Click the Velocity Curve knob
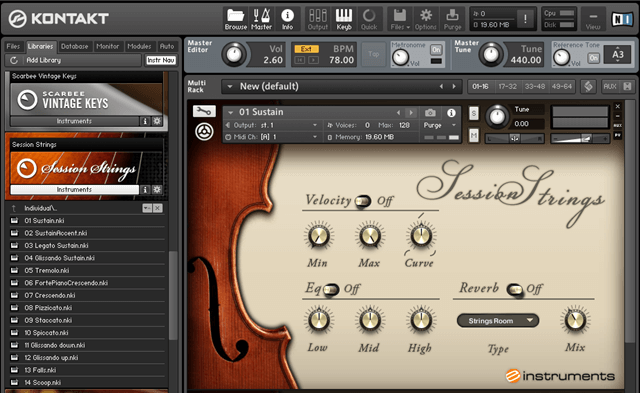 coord(420,235)
